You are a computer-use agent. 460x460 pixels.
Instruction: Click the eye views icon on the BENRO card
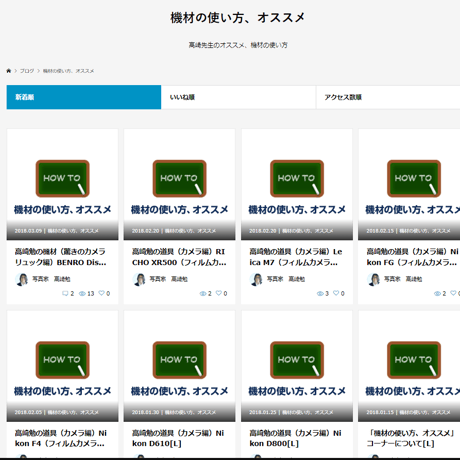(82, 293)
